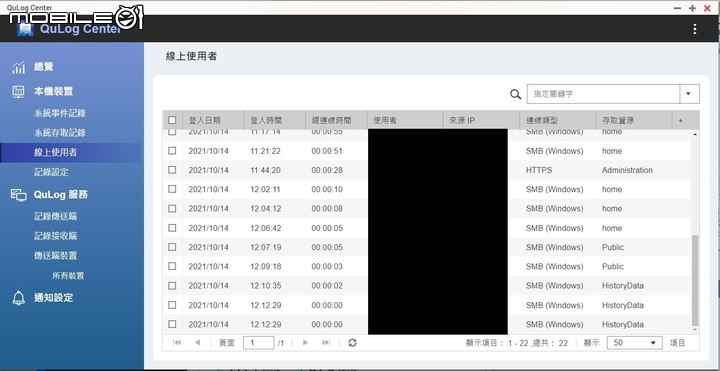Click the table scrollbar up arrow

tap(695, 134)
